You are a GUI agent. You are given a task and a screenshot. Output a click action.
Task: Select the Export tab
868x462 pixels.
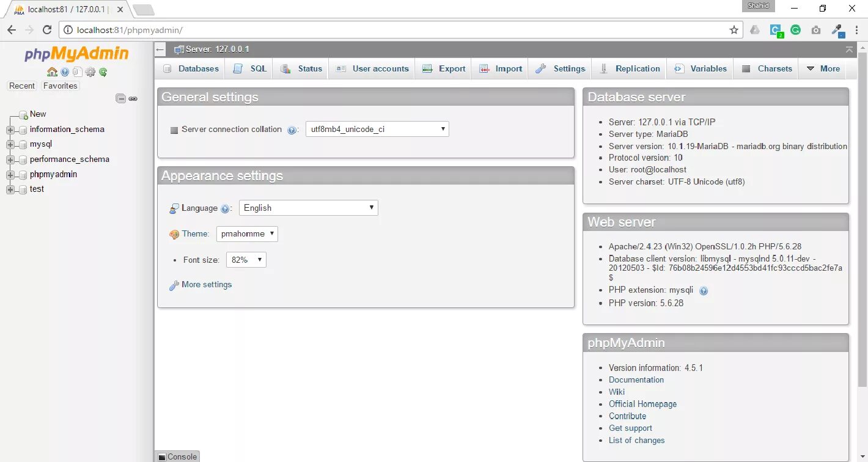pyautogui.click(x=444, y=68)
